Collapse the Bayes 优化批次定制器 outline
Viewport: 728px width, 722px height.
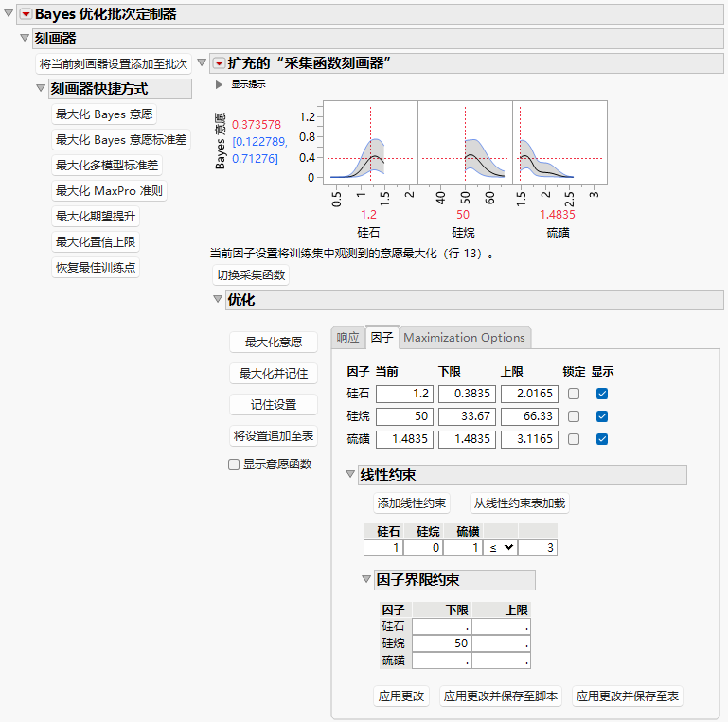pos(9,13)
